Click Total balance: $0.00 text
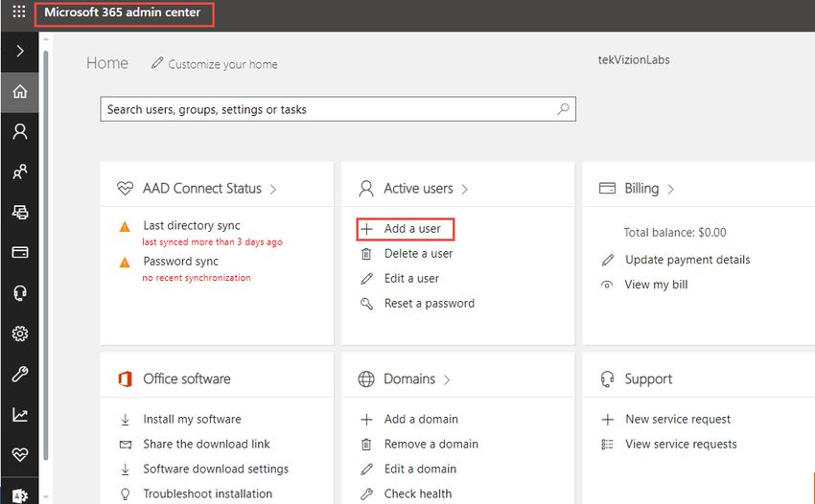The image size is (815, 504). coord(675,232)
